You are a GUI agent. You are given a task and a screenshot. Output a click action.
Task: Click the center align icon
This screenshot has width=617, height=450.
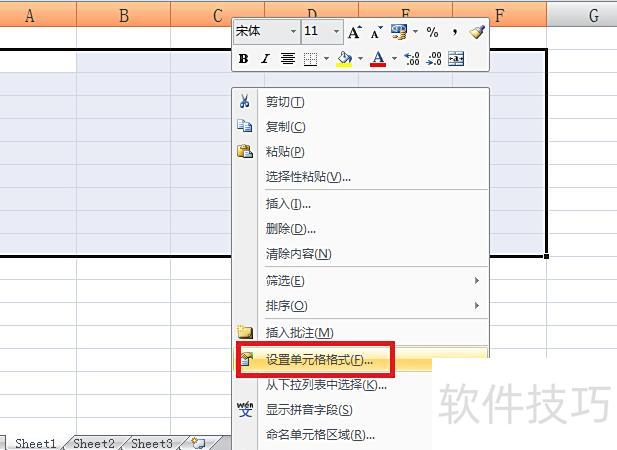point(288,59)
